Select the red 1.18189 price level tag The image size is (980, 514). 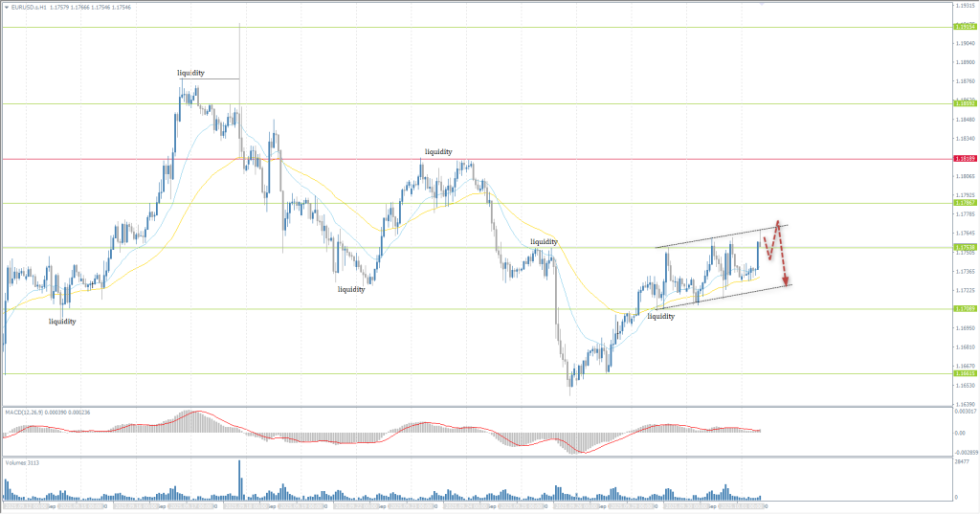964,159
